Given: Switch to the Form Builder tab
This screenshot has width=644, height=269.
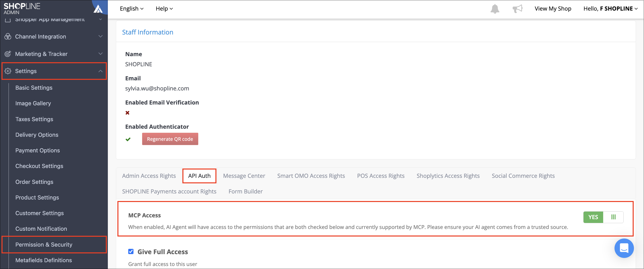Looking at the screenshot, I should pyautogui.click(x=245, y=191).
